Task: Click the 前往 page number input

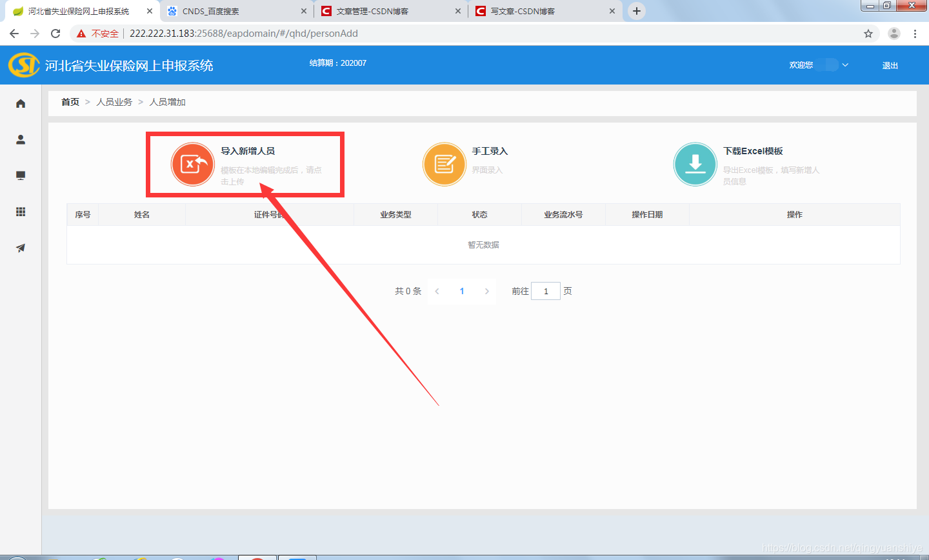Action: click(x=546, y=291)
